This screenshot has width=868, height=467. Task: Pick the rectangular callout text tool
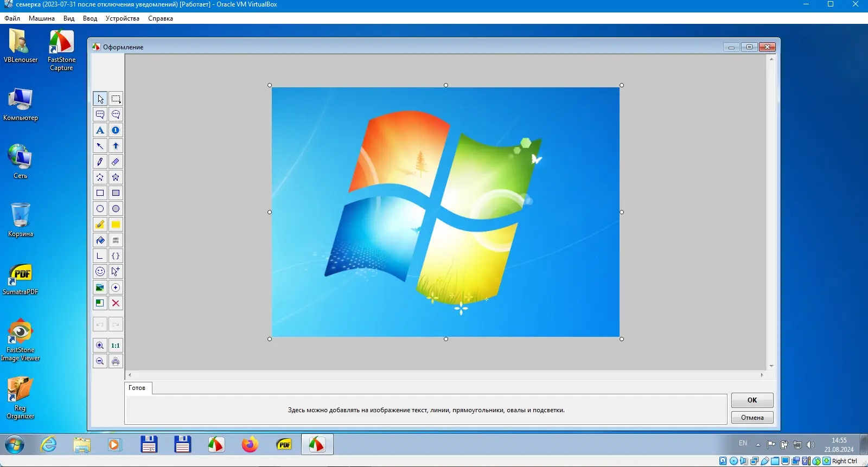(100, 114)
